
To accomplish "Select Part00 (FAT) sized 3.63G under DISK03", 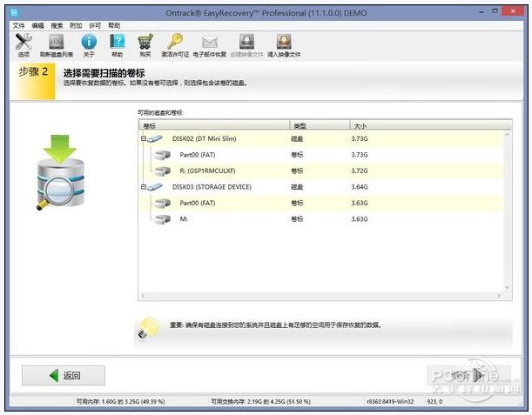I will pos(320,203).
